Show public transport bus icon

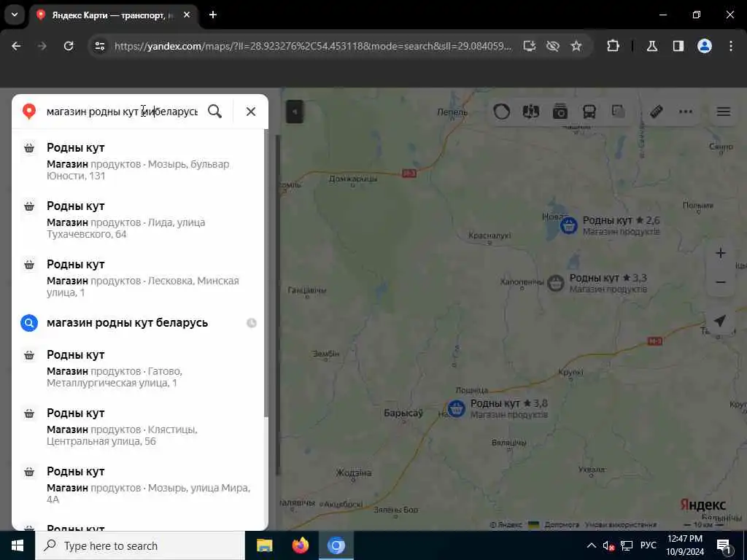(589, 112)
